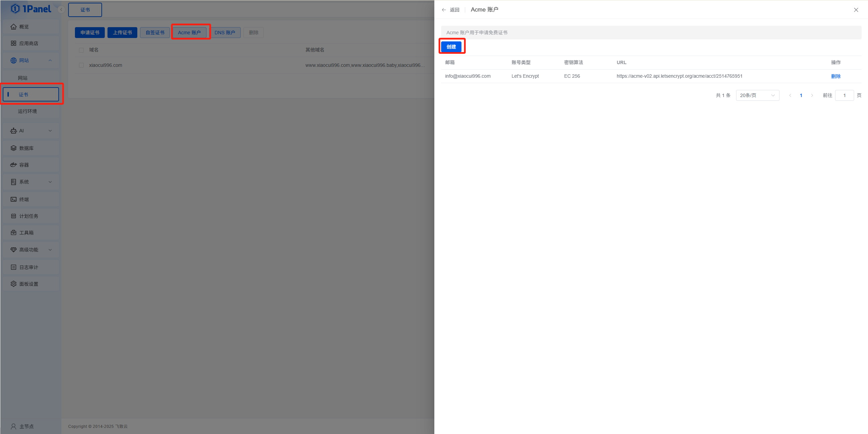Click the robot icon for AI
The width and height of the screenshot is (868, 434).
14,131
